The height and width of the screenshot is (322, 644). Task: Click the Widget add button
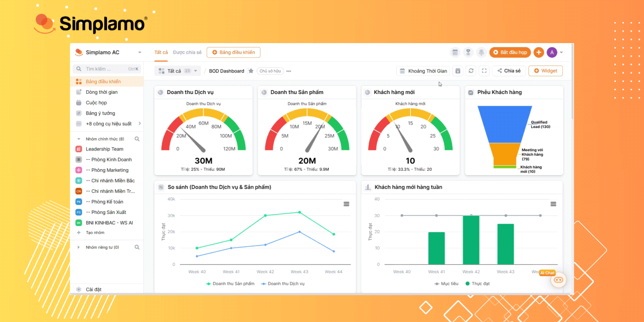point(545,71)
